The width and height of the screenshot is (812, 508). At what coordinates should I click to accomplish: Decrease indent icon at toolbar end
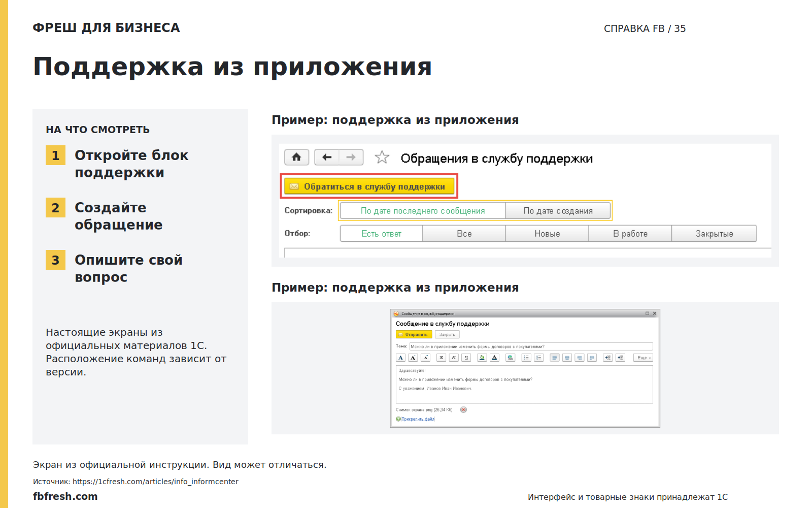pyautogui.click(x=620, y=358)
